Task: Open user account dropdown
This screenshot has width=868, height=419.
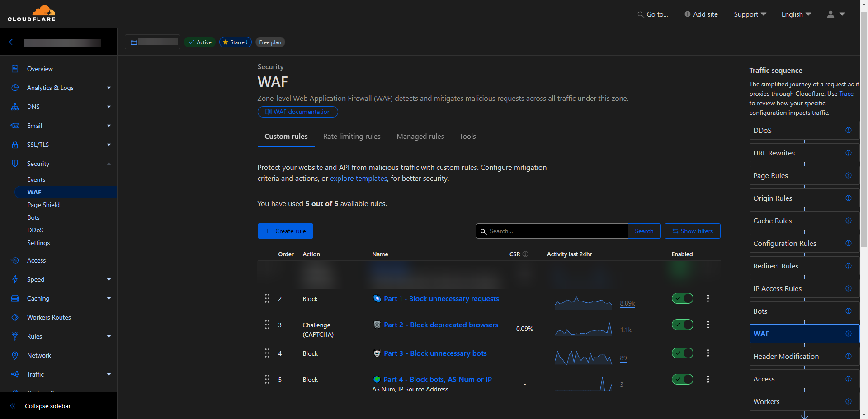Action: 836,14
